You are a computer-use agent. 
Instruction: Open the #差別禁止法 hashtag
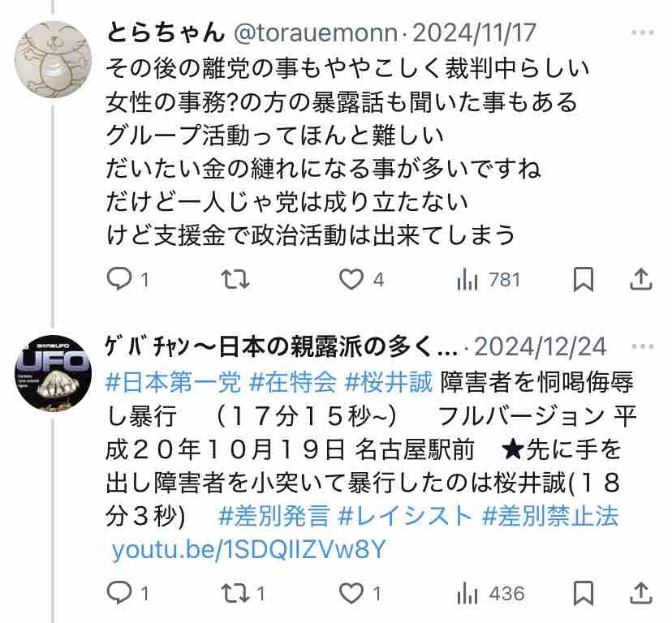tap(550, 516)
